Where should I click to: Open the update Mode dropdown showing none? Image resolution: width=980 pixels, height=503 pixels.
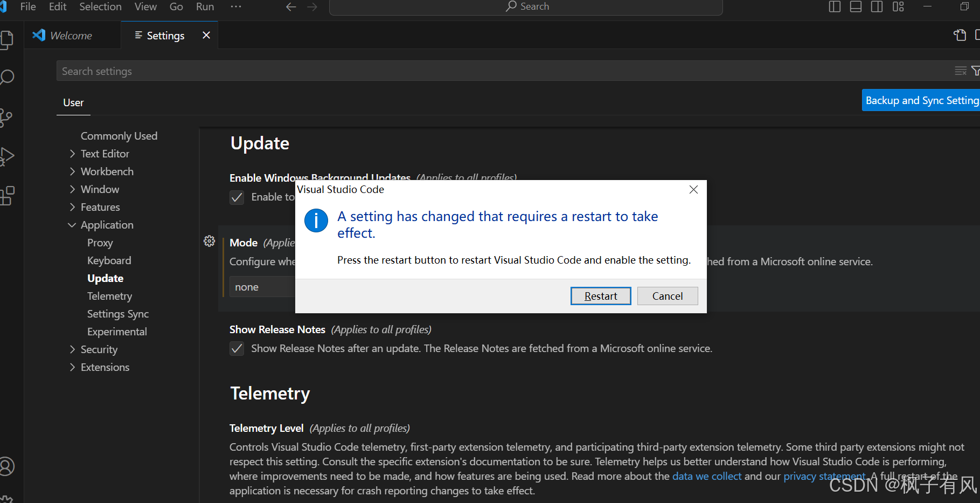point(262,287)
